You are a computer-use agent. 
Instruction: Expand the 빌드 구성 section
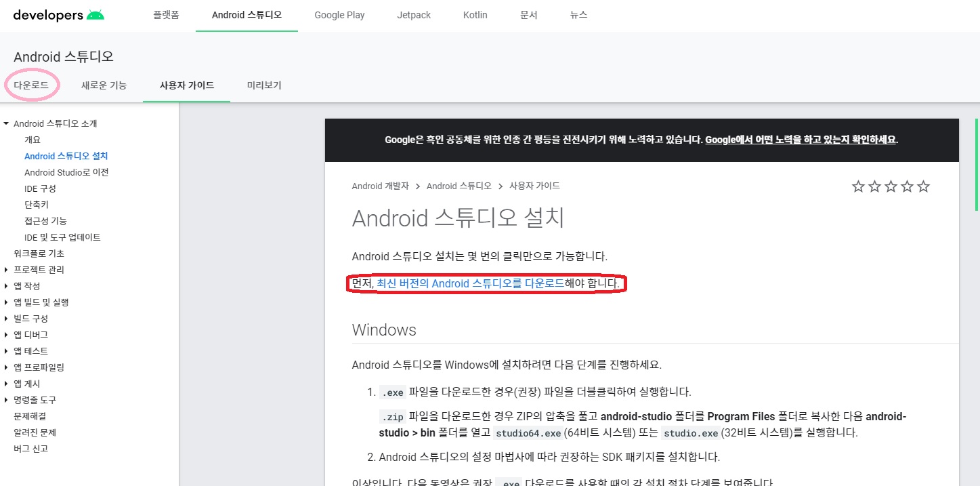[x=6, y=319]
